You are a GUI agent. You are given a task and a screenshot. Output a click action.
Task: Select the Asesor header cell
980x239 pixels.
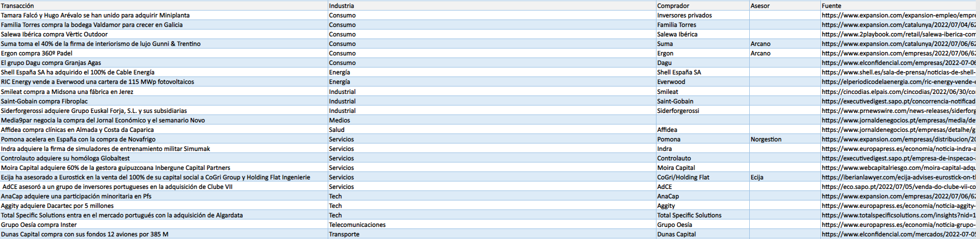point(785,6)
